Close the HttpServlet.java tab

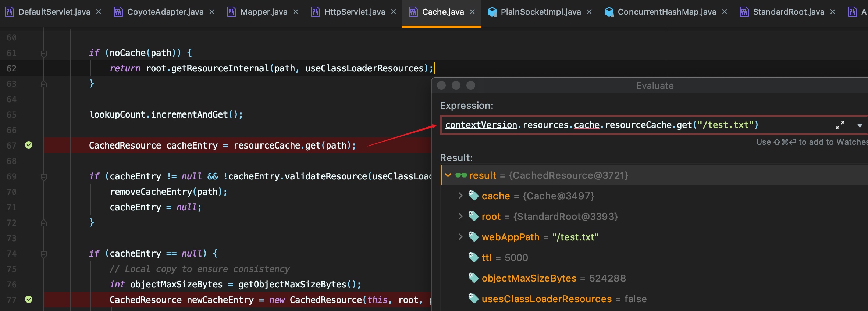(394, 12)
